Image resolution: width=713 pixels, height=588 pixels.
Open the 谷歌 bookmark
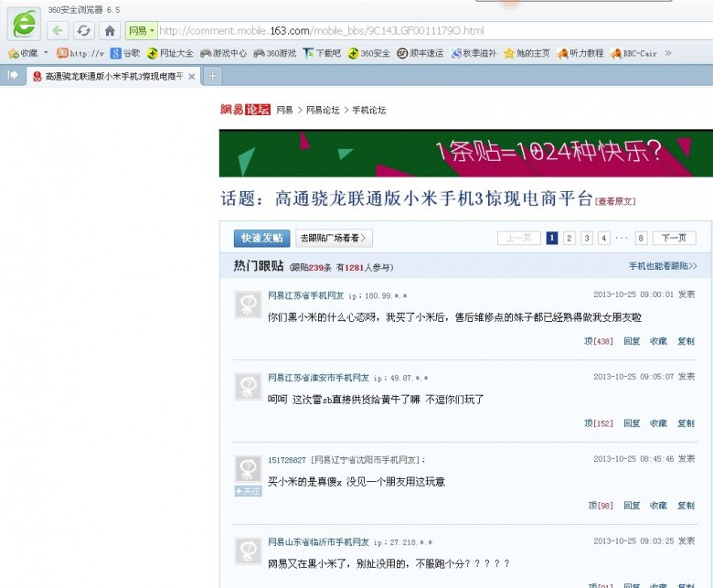[125, 53]
